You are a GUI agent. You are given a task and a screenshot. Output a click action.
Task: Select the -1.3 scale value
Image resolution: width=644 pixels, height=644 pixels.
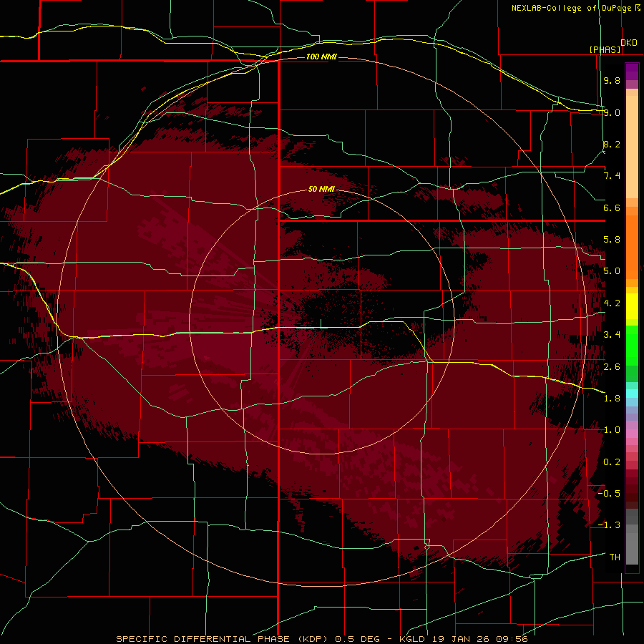[x=609, y=525]
